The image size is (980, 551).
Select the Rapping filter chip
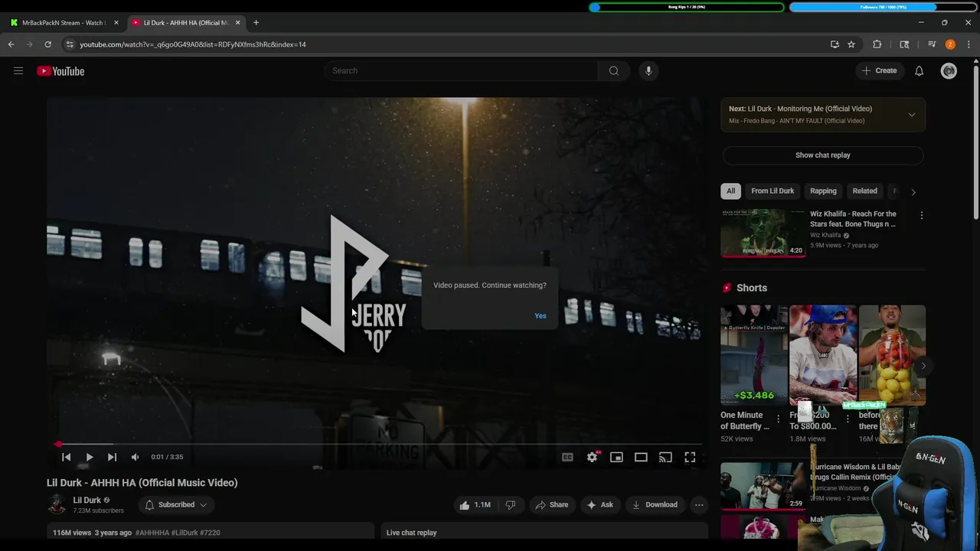point(823,191)
